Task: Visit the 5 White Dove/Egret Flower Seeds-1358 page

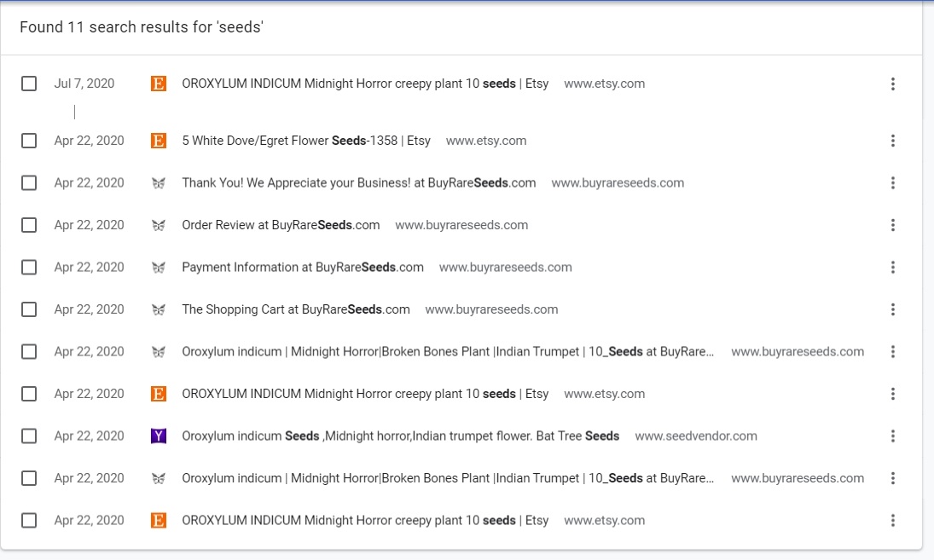Action: [305, 141]
